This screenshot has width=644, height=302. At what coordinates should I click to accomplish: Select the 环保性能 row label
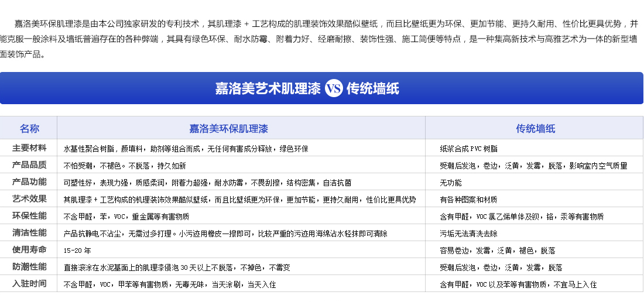(x=29, y=216)
